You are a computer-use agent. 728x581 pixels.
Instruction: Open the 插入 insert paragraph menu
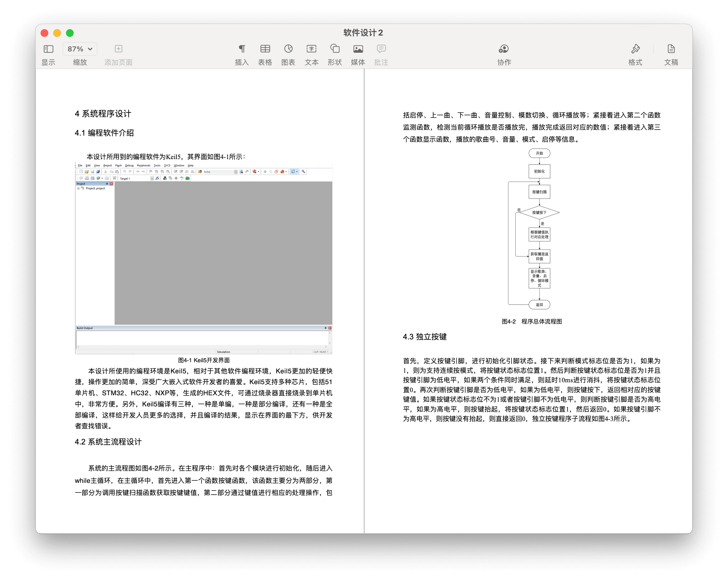(x=242, y=49)
